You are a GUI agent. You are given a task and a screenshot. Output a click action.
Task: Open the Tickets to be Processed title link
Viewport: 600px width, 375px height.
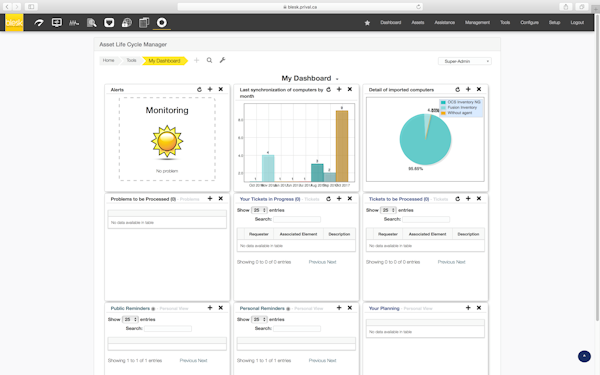[399, 199]
